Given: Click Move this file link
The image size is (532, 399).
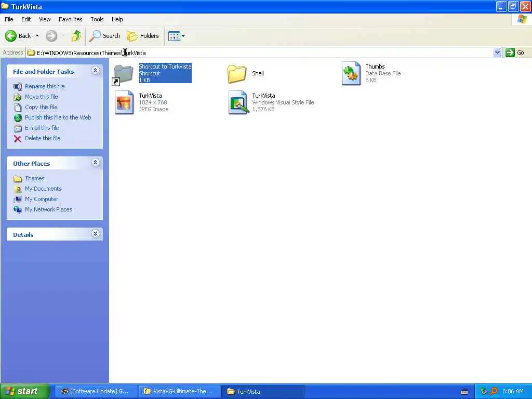Looking at the screenshot, I should tap(42, 97).
